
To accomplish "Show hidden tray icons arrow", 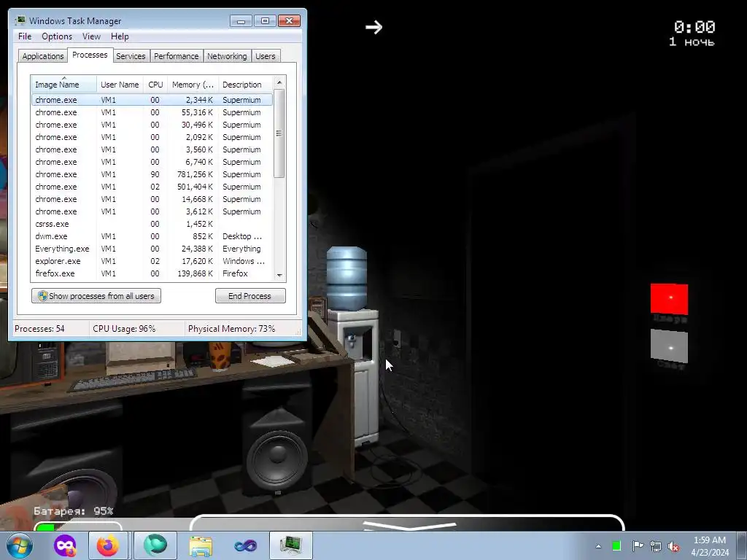I will pyautogui.click(x=598, y=546).
